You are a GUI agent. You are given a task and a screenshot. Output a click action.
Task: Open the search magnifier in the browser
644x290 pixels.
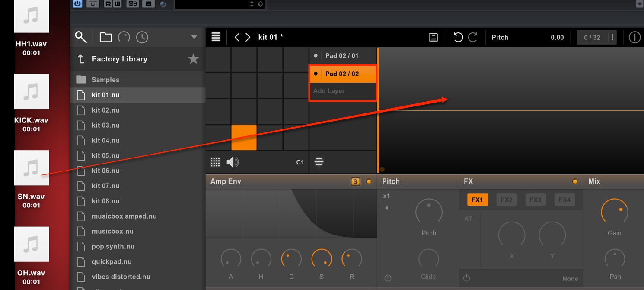[x=81, y=37]
